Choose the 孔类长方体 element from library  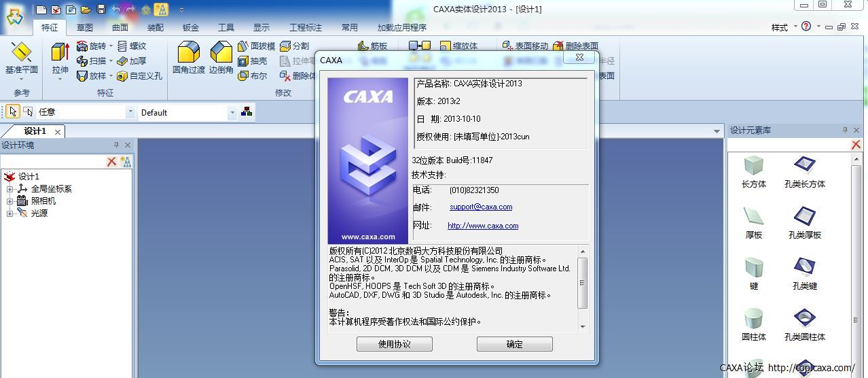pos(805,173)
